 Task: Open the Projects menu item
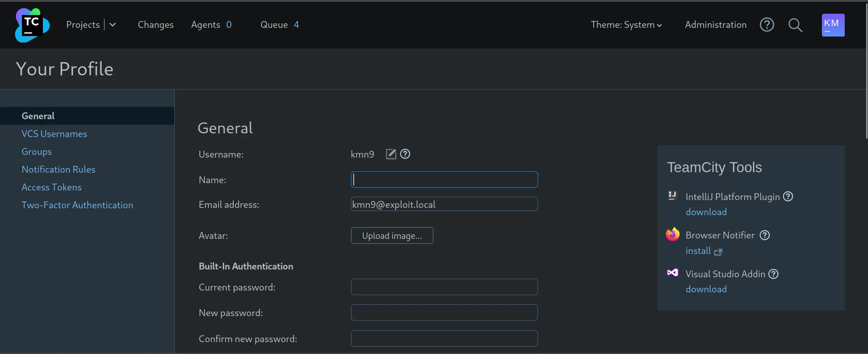pyautogui.click(x=83, y=25)
